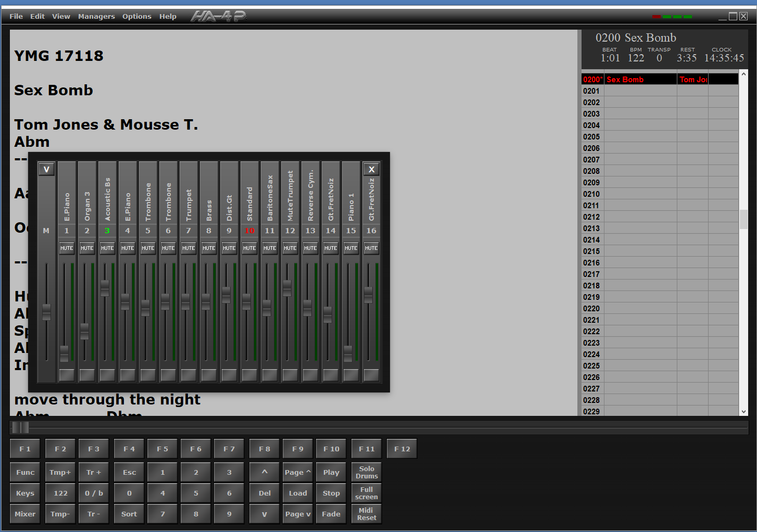The image size is (757, 532).
Task: Click the song position slider handle
Action: pos(20,427)
